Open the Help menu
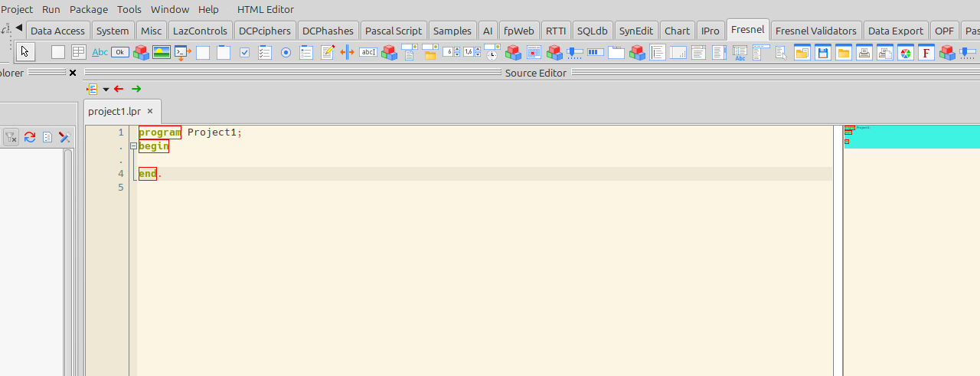Screen dimensions: 980x376 pos(208,9)
